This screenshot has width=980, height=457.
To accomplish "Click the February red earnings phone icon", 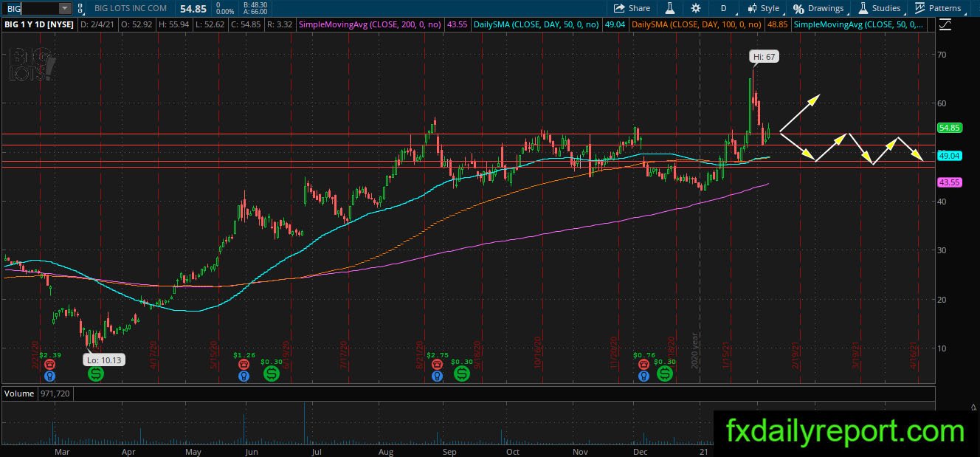I will point(49,365).
